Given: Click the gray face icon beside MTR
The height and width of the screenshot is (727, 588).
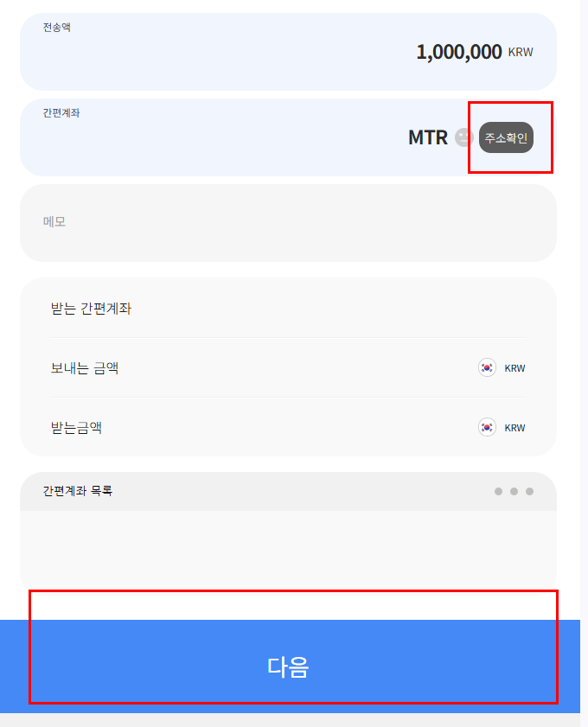Looking at the screenshot, I should (463, 137).
